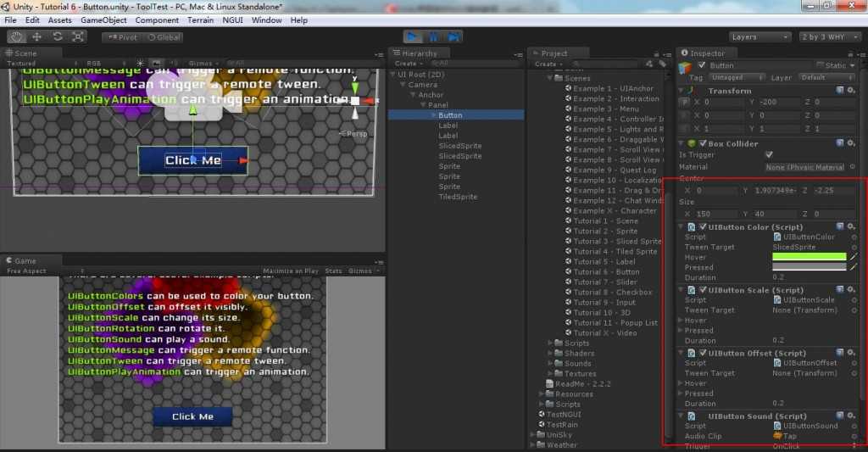Open the Component menu

(x=157, y=20)
